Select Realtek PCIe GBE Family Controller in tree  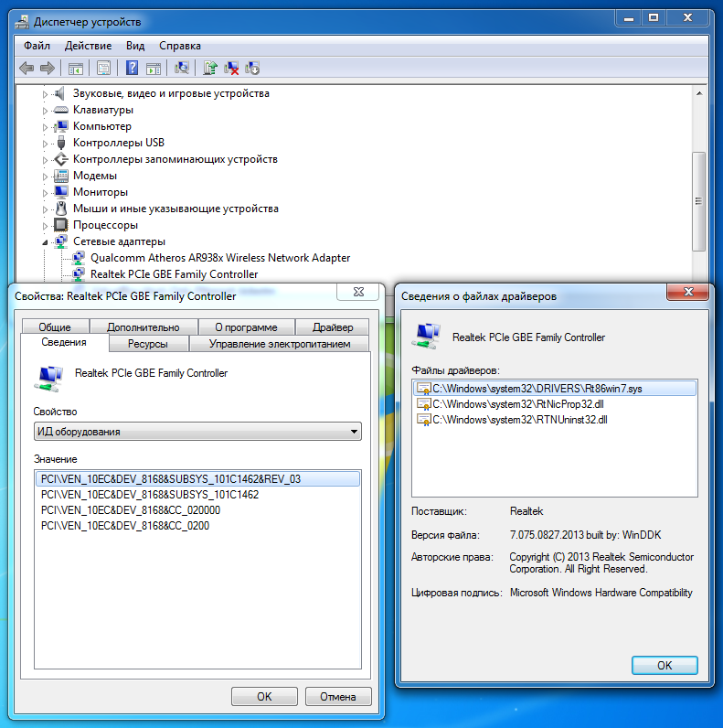point(174,274)
